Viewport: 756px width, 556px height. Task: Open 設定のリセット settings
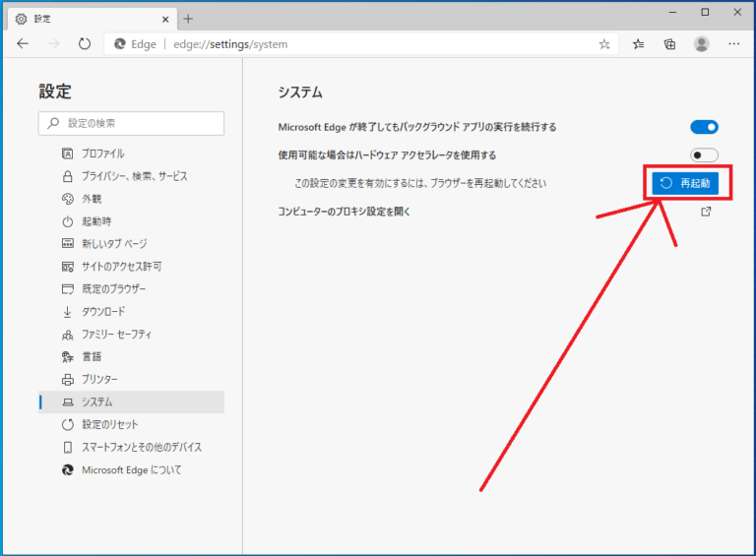[131, 424]
